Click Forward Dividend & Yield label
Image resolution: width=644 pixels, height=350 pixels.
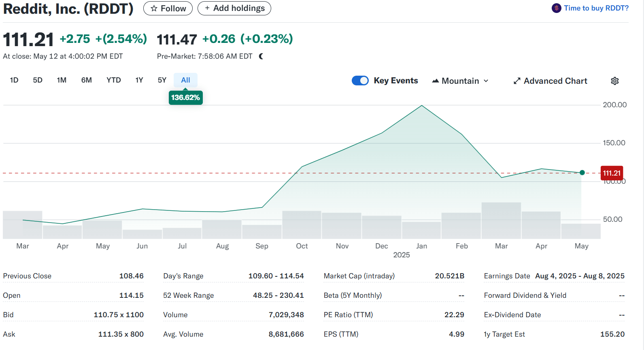[525, 295]
